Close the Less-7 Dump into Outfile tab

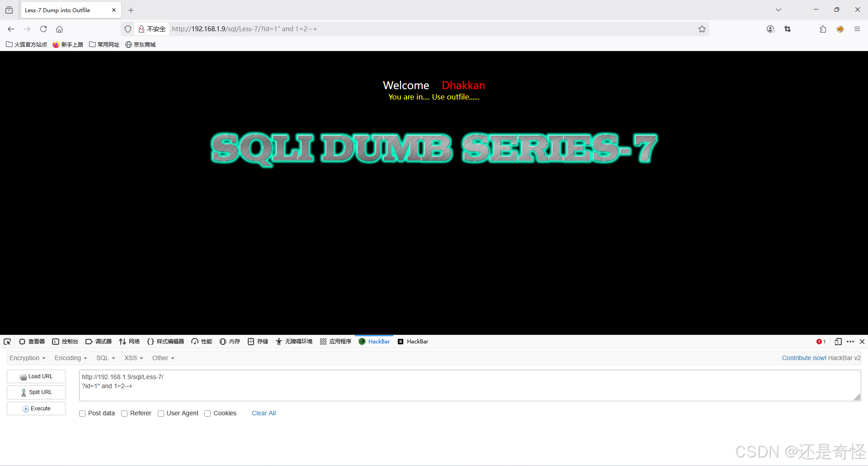113,10
